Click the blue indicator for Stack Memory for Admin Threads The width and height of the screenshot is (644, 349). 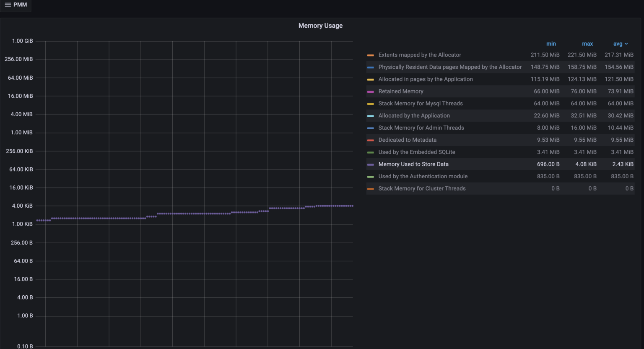coord(371,128)
